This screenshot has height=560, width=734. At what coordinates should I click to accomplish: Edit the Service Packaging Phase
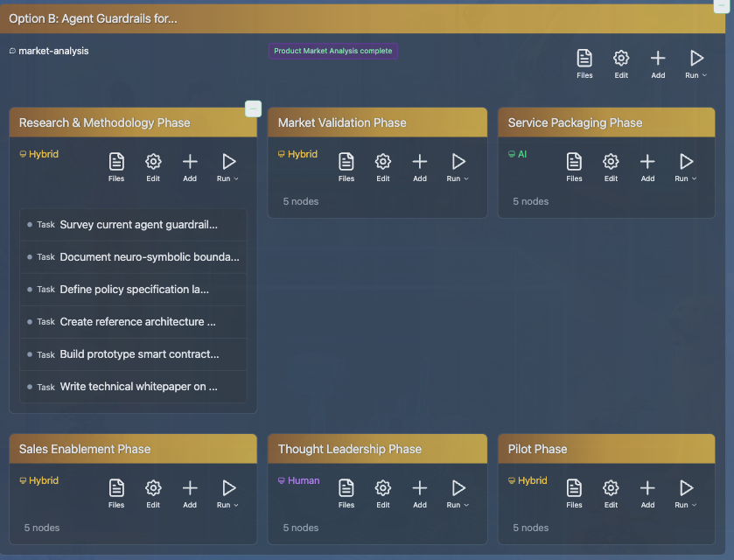coord(611,167)
